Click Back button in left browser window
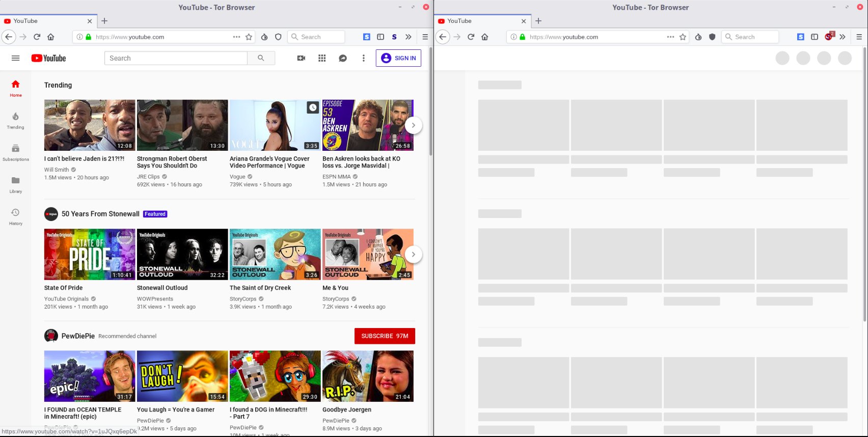Viewport: 868px width, 437px height. click(9, 37)
